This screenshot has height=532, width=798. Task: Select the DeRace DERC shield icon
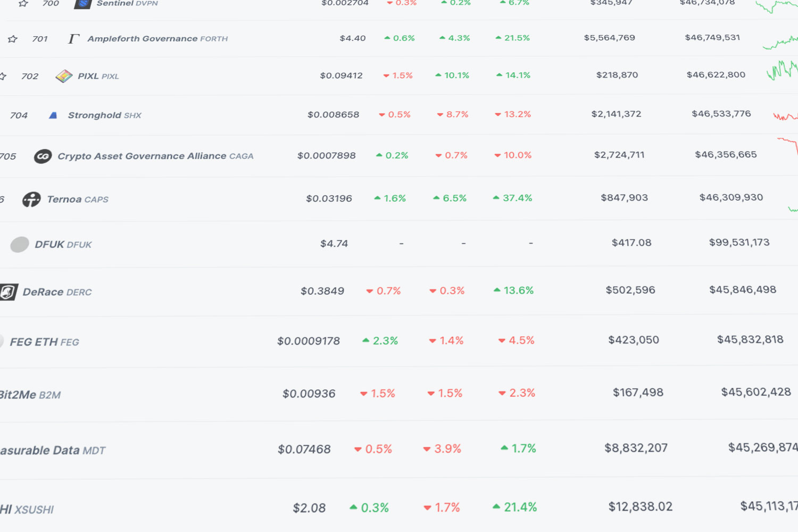point(9,292)
